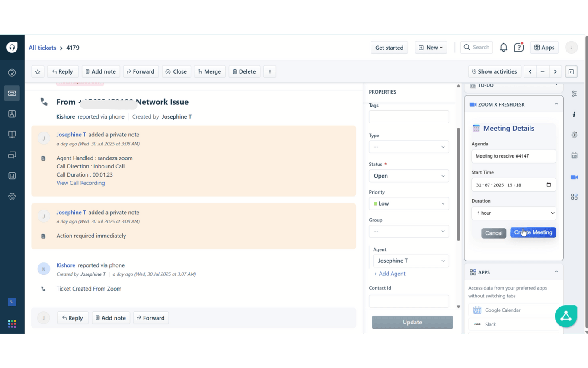Click All tickets breadcrumb
The image size is (588, 368).
(42, 48)
